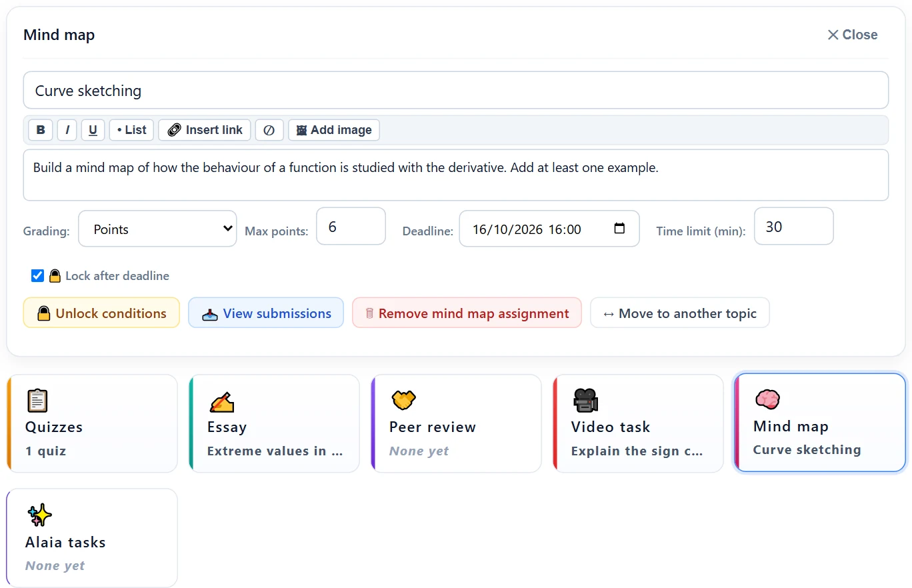Screen dimensions: 912x588
Task: Open the deadline calendar picker icon
Action: point(619,229)
